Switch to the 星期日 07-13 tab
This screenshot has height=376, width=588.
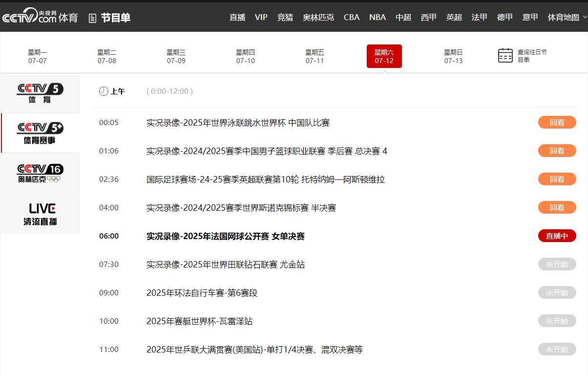click(x=453, y=56)
